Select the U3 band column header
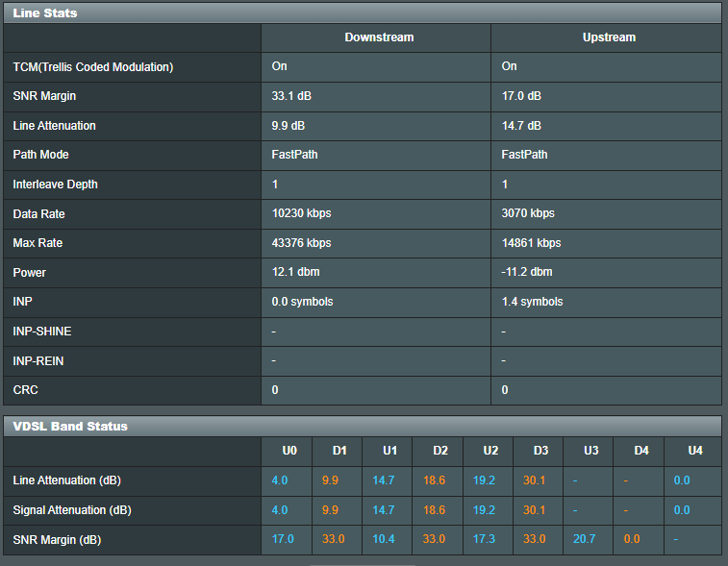The height and width of the screenshot is (566, 728). [x=590, y=451]
